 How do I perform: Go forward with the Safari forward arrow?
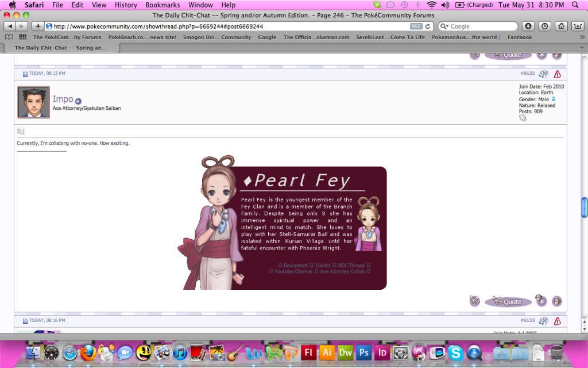tap(22, 26)
